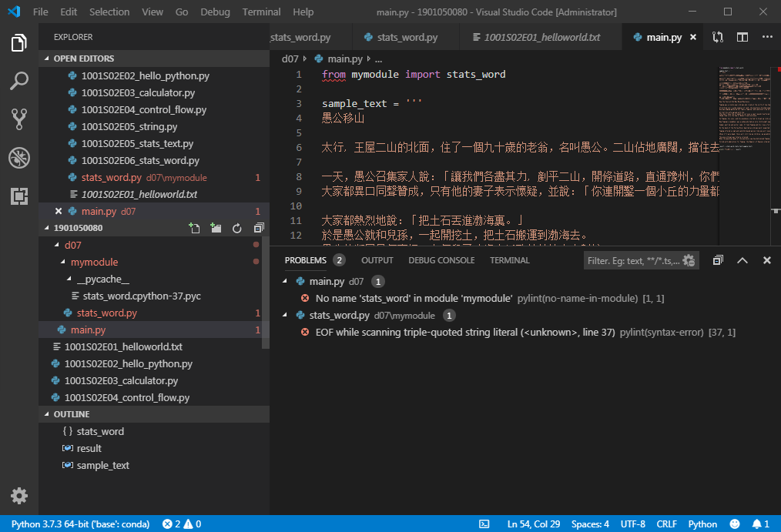Click the errors and warnings status indicator
Image resolution: width=781 pixels, height=532 pixels.
(182, 524)
